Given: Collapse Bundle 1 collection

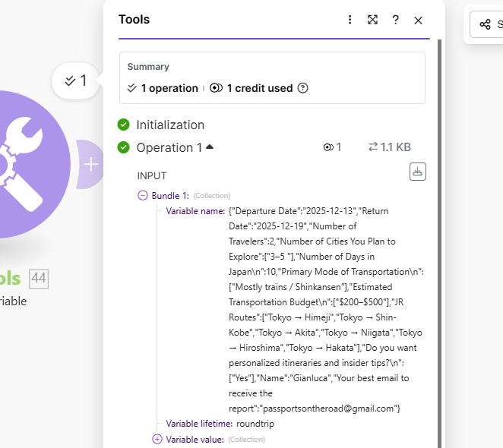Looking at the screenshot, I should [x=143, y=195].
